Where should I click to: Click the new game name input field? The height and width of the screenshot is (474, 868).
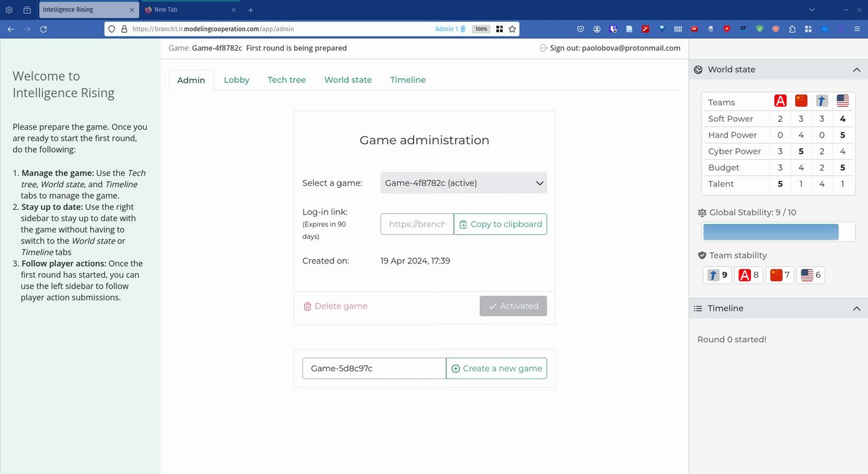pyautogui.click(x=374, y=369)
